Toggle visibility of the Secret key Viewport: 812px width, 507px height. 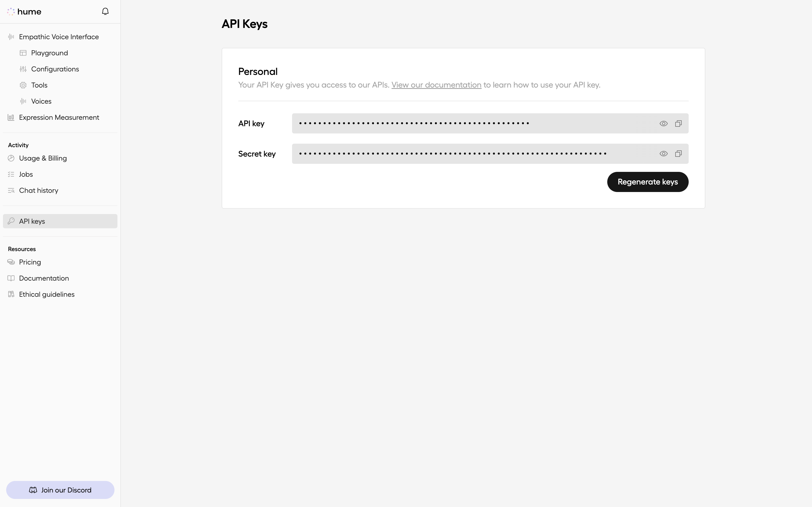[x=664, y=154]
